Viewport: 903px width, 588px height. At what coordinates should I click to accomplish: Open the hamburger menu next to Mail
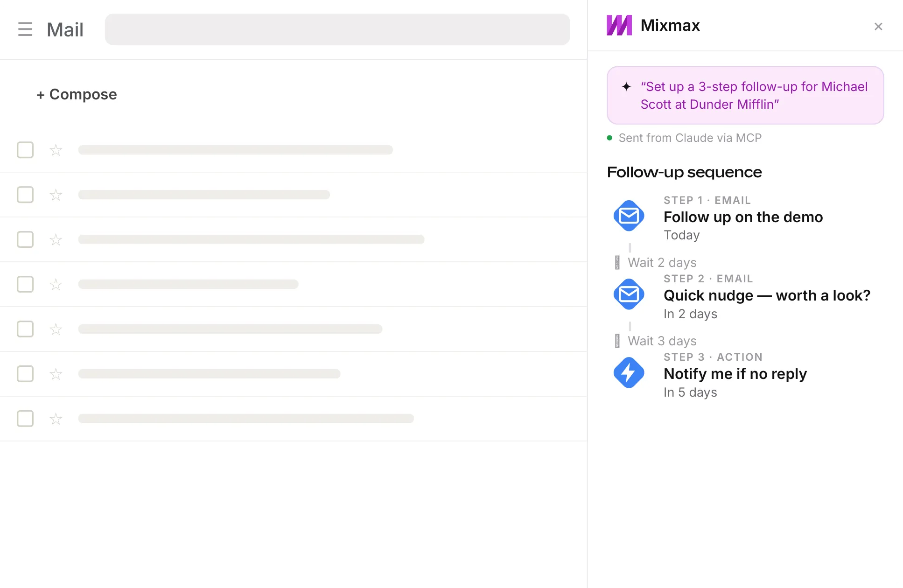25,29
